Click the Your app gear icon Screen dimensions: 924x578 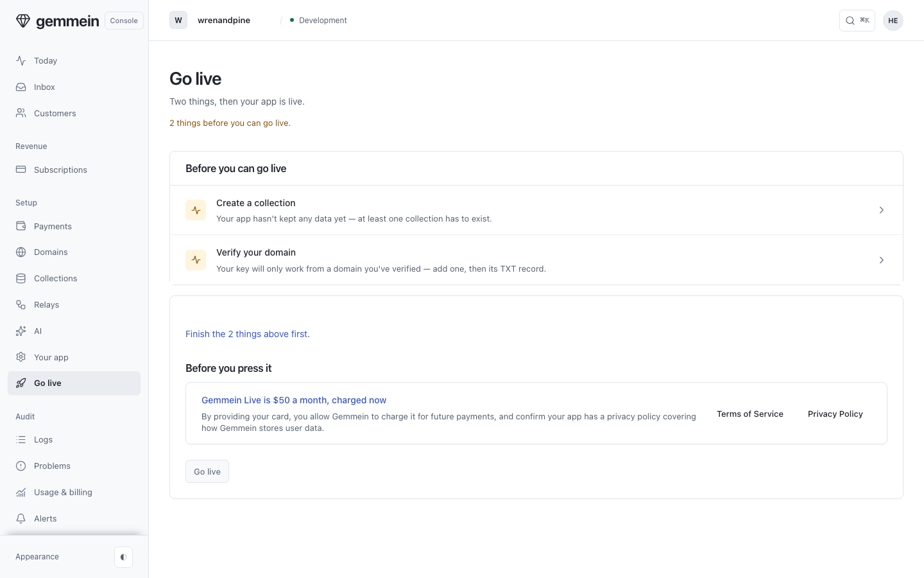pos(21,357)
